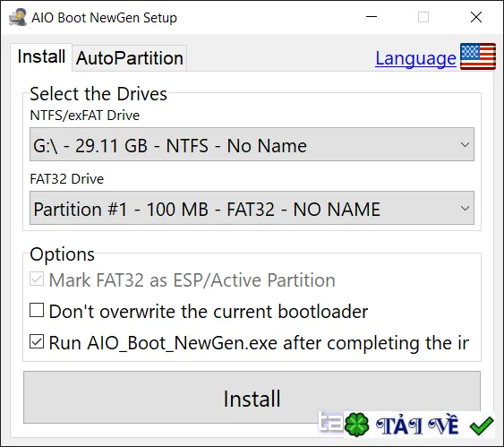Select the 'Partition #1 - 100 MB' combo box
Image resolution: width=504 pixels, height=447 pixels.
coord(252,208)
